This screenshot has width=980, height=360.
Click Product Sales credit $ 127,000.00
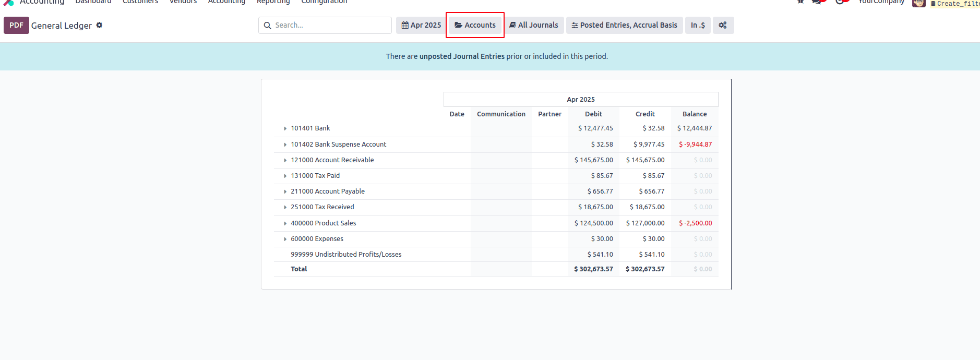646,223
